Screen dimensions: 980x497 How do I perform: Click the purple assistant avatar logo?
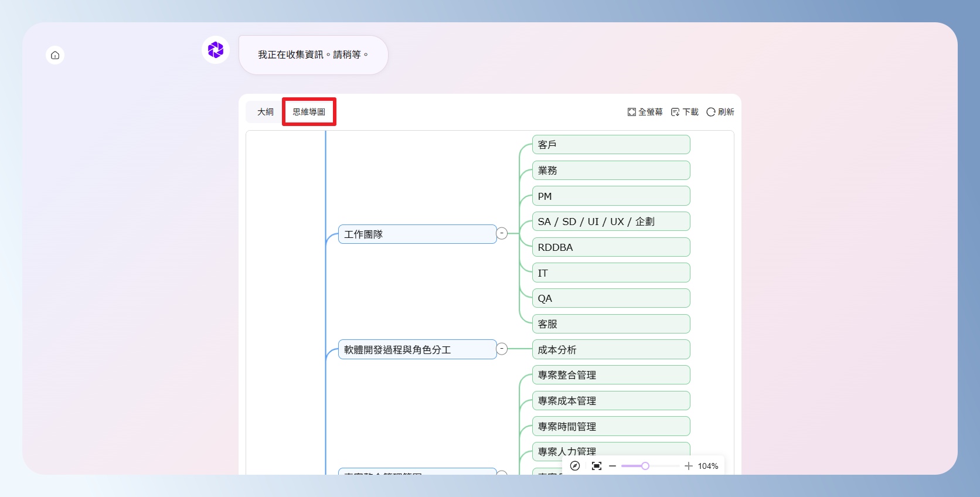point(216,50)
